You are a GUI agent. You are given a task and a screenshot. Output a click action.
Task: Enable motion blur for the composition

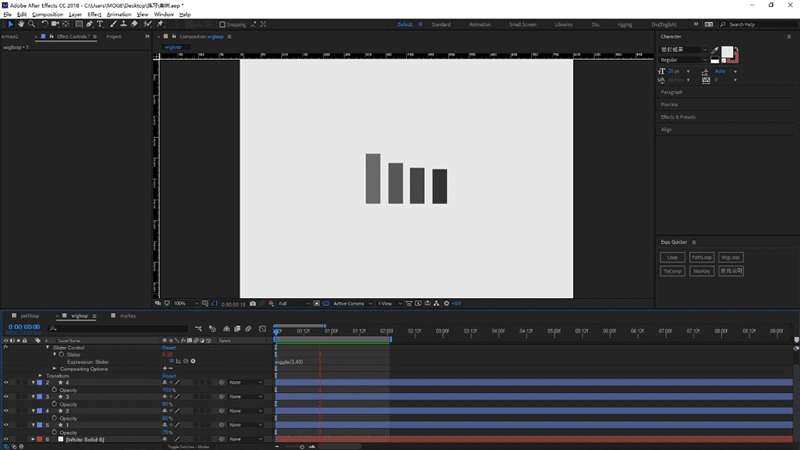coord(248,329)
